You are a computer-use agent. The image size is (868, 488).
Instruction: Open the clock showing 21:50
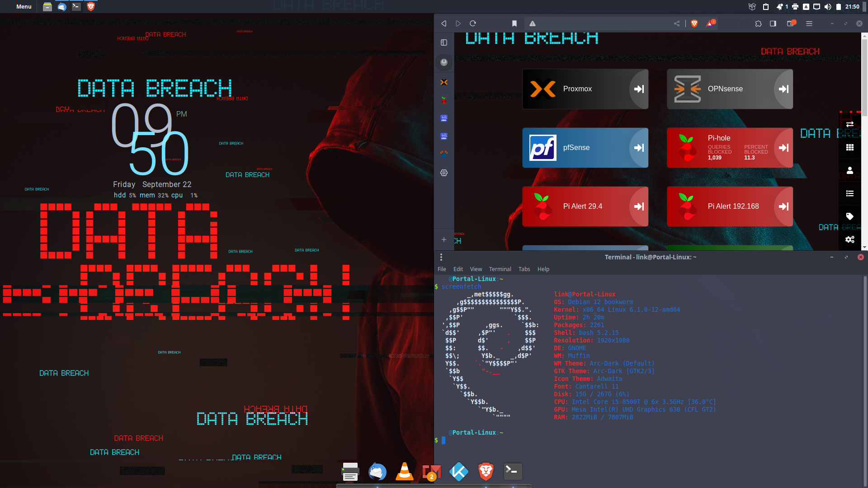tap(852, 6)
